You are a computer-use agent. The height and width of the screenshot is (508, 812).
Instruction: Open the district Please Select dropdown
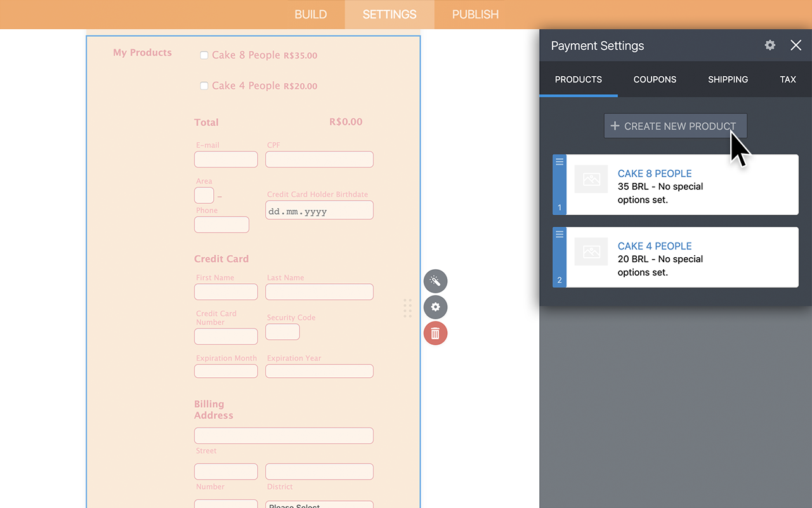[x=319, y=505]
